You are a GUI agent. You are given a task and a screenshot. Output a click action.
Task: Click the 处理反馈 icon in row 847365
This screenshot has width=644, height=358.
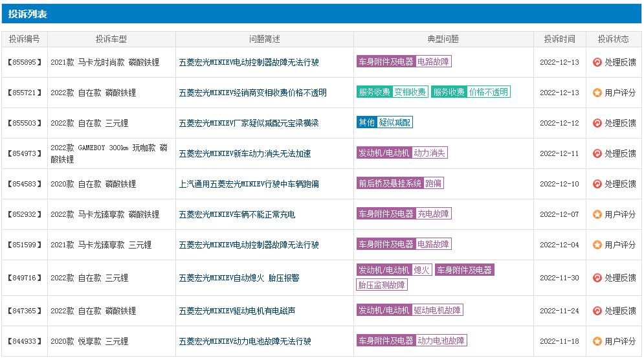pos(597,311)
